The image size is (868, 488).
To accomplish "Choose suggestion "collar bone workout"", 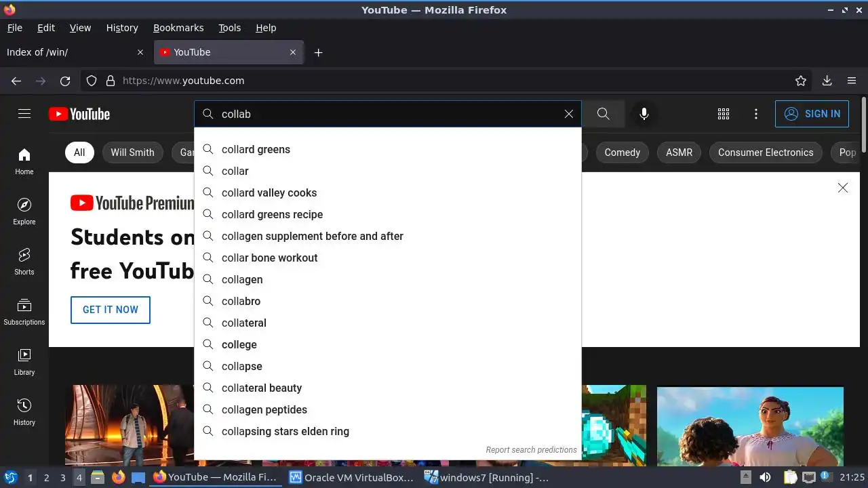I will click(388, 258).
